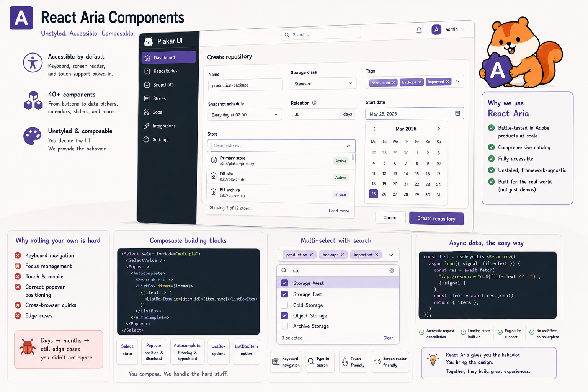Remove backups chip in Multi-select demo
This screenshot has width=588, height=392.
pos(343,255)
